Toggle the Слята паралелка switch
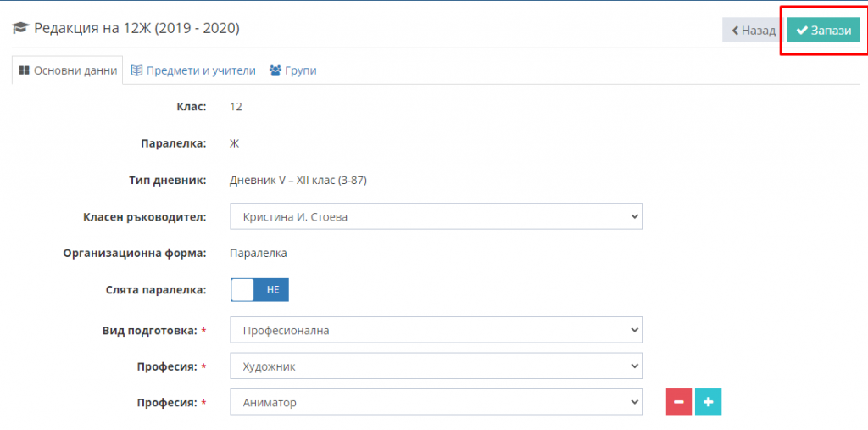The height and width of the screenshot is (430, 868). click(259, 290)
